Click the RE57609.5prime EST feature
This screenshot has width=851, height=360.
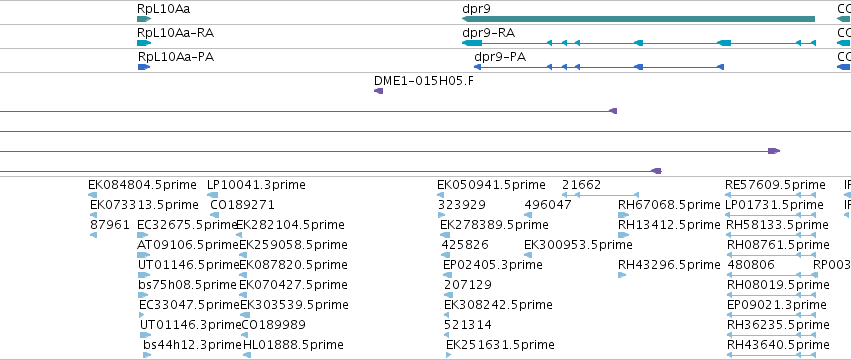[x=771, y=195]
